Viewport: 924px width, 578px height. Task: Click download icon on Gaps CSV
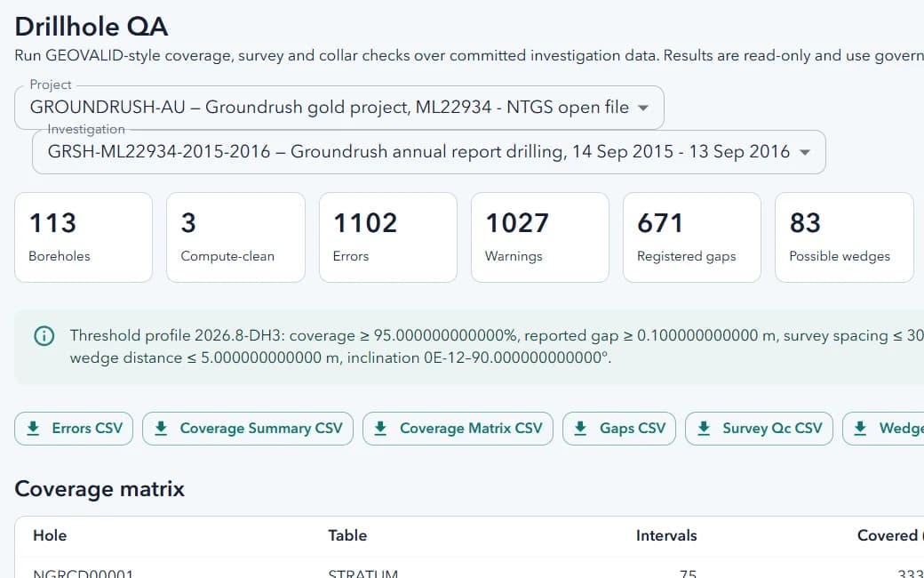(x=580, y=429)
